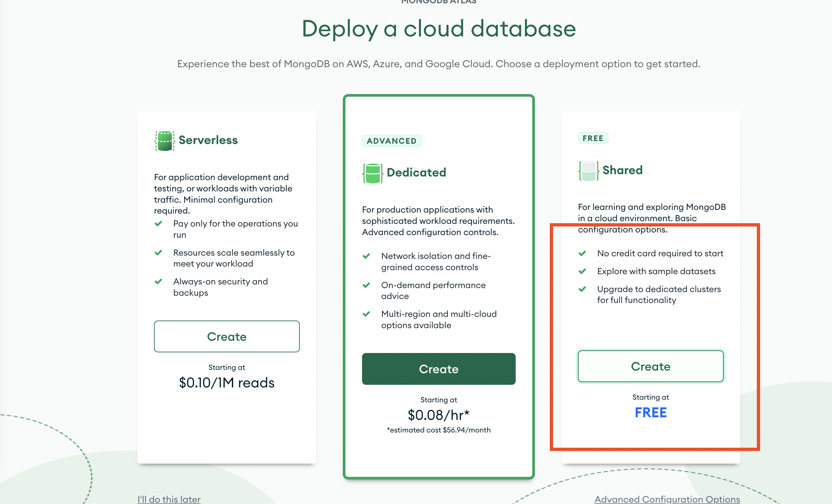Click 'For application development and testing' description
The image size is (832, 504).
pyautogui.click(x=224, y=194)
